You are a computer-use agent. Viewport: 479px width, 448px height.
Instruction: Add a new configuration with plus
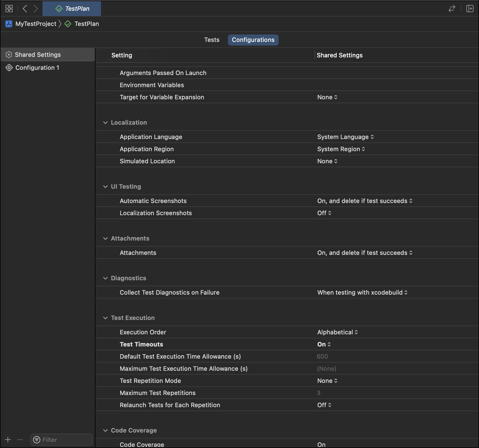8,439
